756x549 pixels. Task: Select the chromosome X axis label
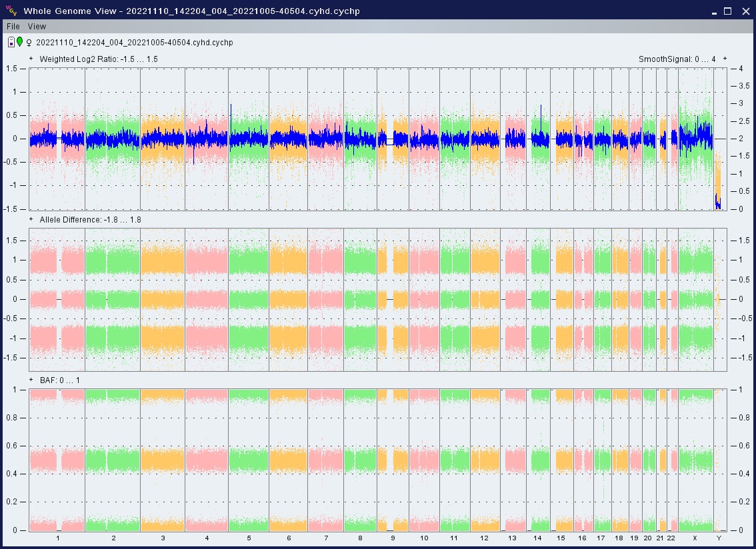695,538
